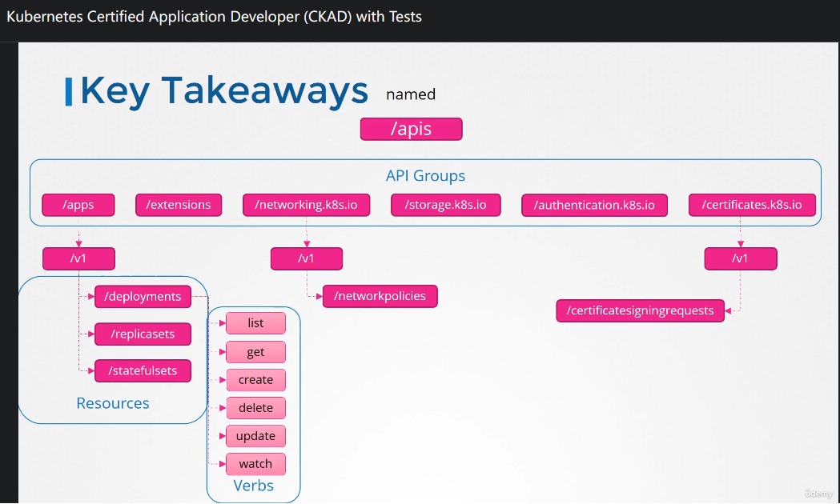Select the /extensions API group box
Screen dimensions: 840x504
click(x=179, y=205)
